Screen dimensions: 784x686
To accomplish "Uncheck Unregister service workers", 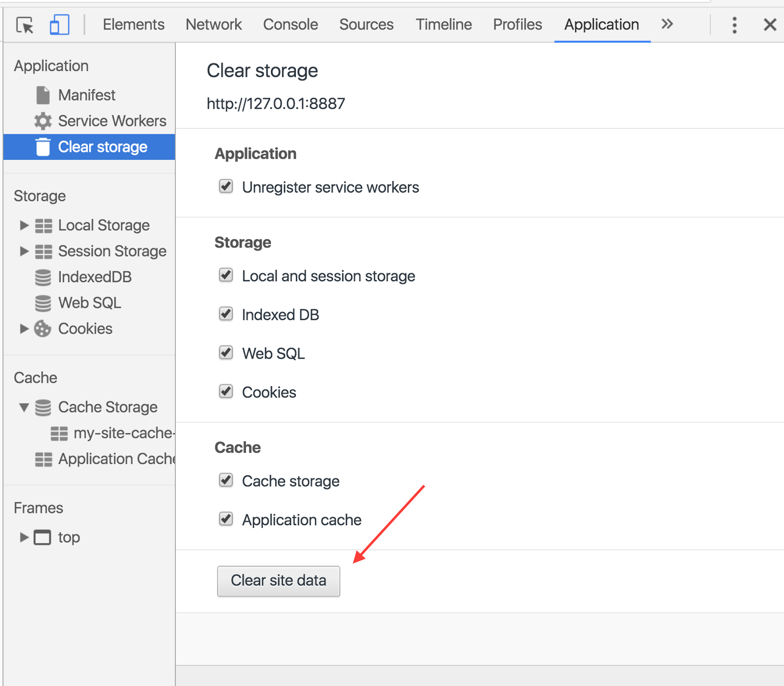I will click(x=226, y=186).
